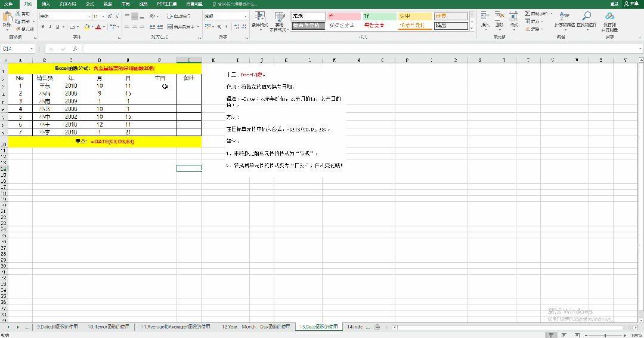Click the formula bar confirm checkmark

(x=63, y=49)
